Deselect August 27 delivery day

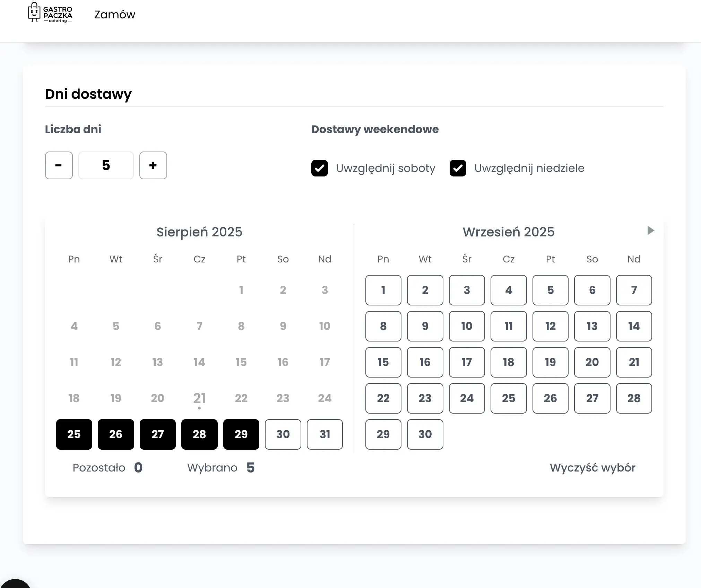pyautogui.click(x=157, y=434)
